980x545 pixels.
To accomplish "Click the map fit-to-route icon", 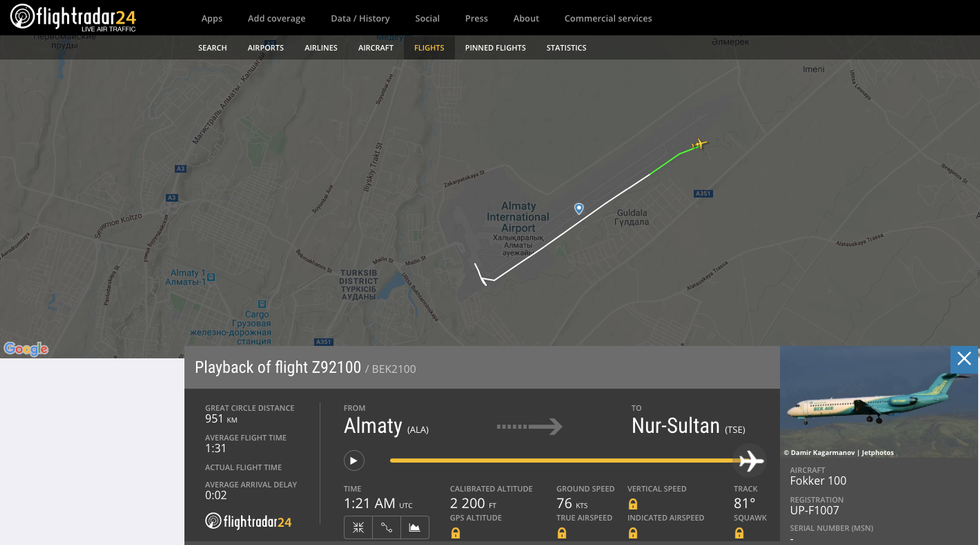I will [x=358, y=528].
